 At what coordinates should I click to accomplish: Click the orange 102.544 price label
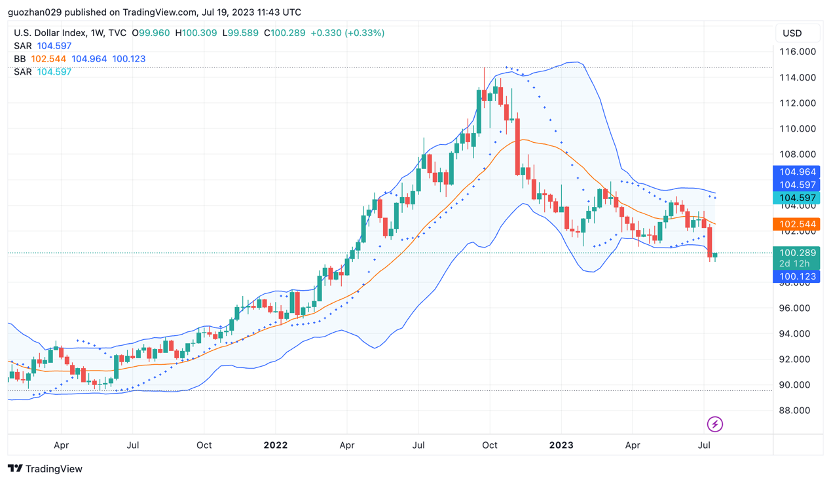[796, 224]
